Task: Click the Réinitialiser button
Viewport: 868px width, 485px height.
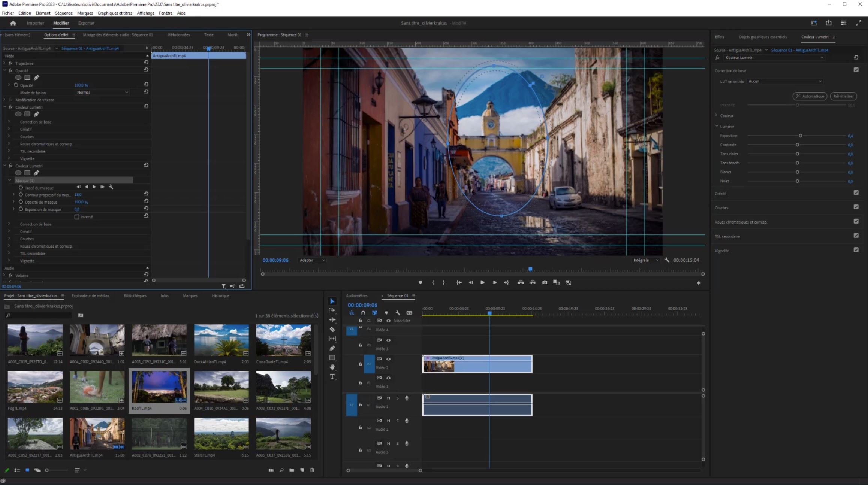Action: 843,96
